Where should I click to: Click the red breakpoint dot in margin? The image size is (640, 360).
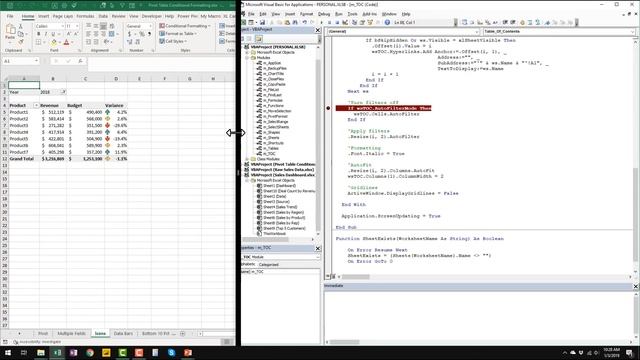(x=328, y=108)
